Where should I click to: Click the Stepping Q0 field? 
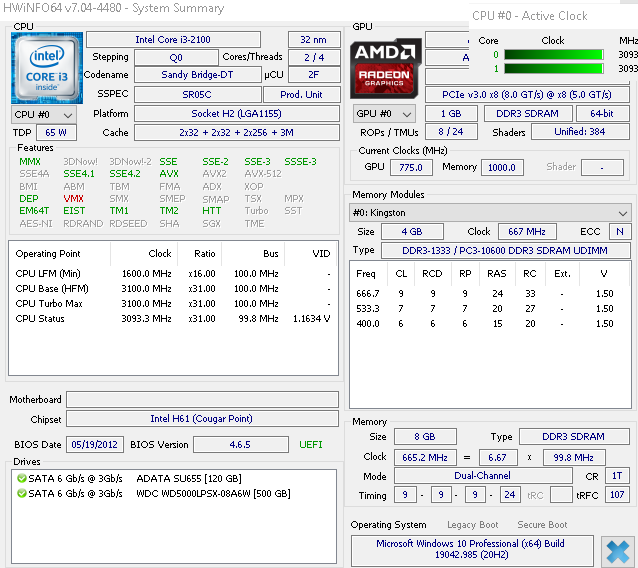point(176,57)
